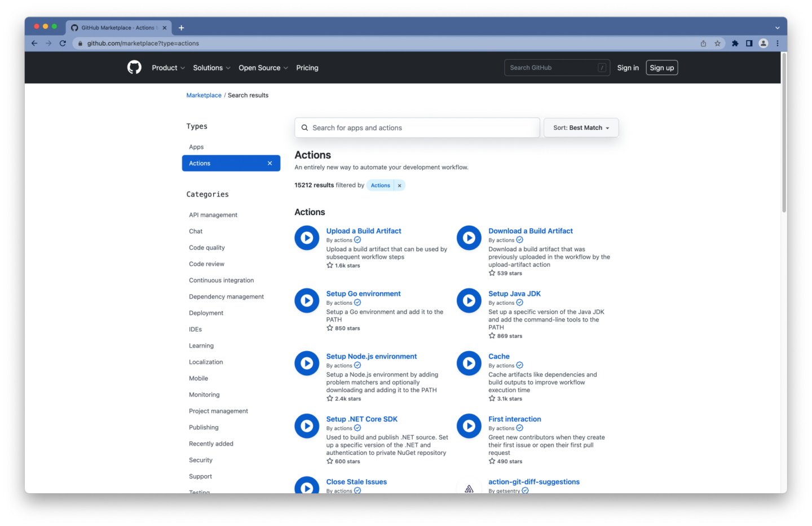Screen dimensions: 812x526
Task: Open the Setup Java JDK link
Action: point(514,293)
